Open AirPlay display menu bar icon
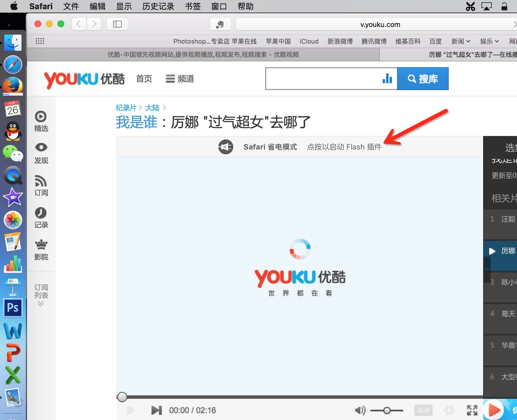This screenshot has width=517, height=420. click(487, 6)
